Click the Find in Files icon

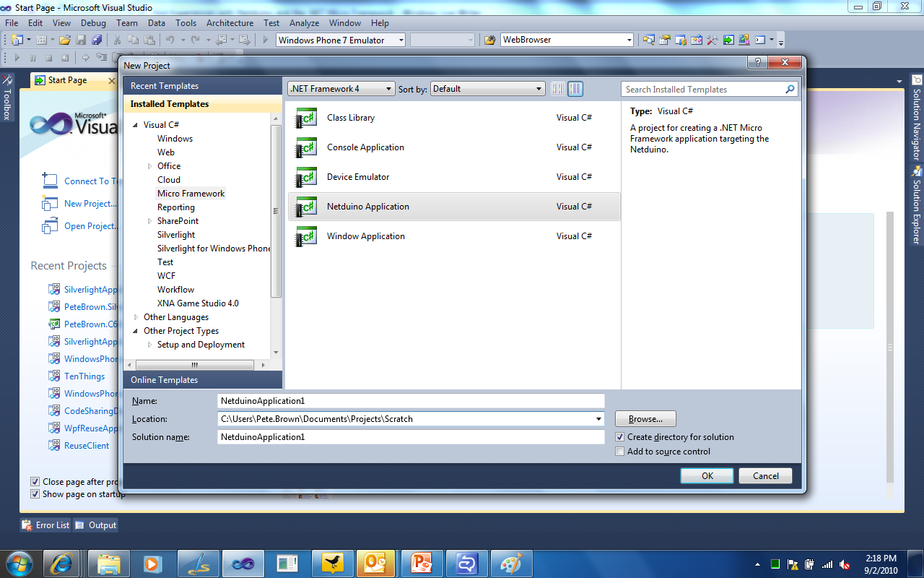pos(489,40)
